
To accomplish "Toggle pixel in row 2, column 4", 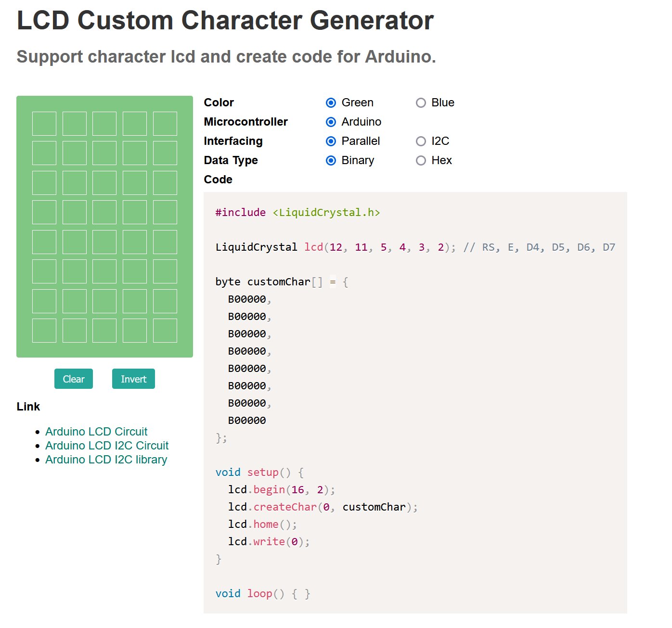I will click(x=135, y=153).
